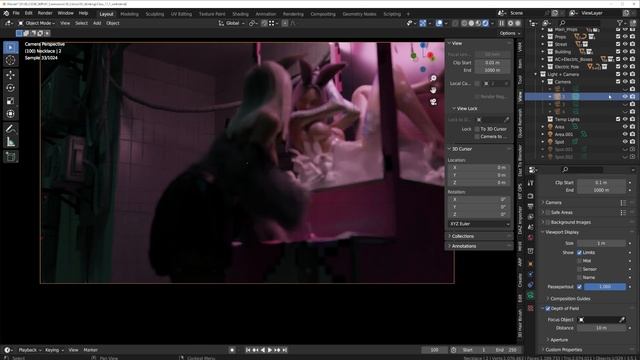Image resolution: width=640 pixels, height=360 pixels.
Task: Switch to the Compositing workspace tab
Action: point(323,14)
